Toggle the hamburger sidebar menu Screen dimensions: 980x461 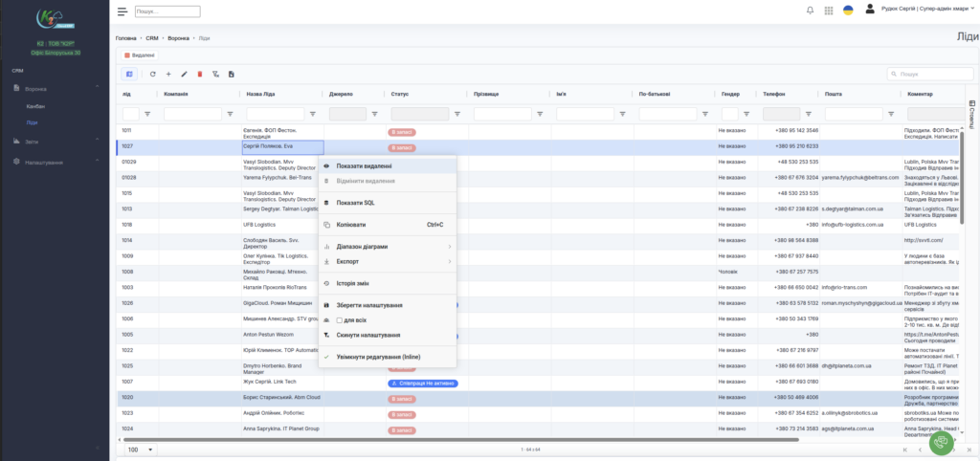point(122,11)
